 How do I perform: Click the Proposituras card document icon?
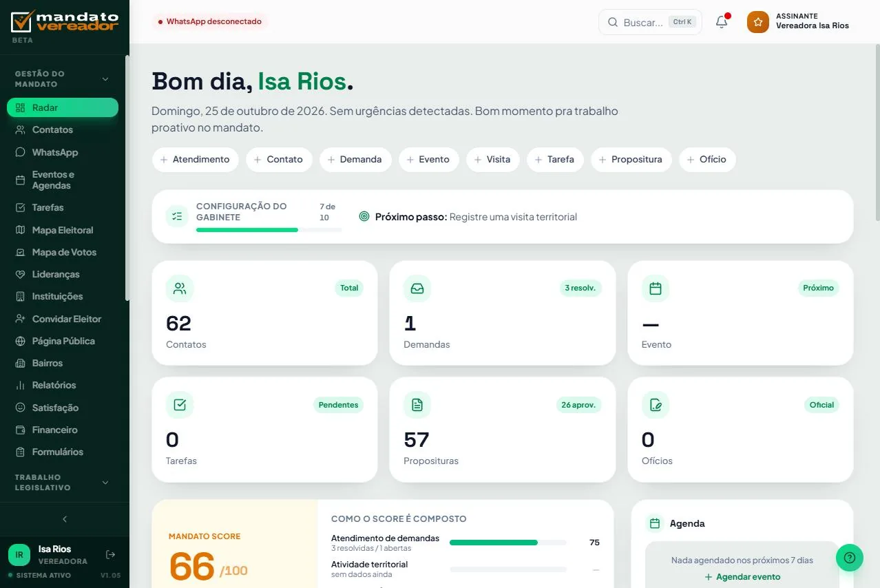tap(417, 405)
